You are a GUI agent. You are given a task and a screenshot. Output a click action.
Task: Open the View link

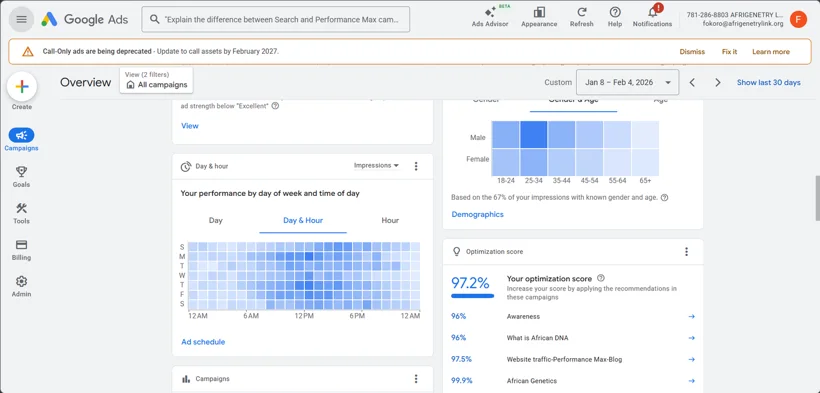pyautogui.click(x=190, y=126)
